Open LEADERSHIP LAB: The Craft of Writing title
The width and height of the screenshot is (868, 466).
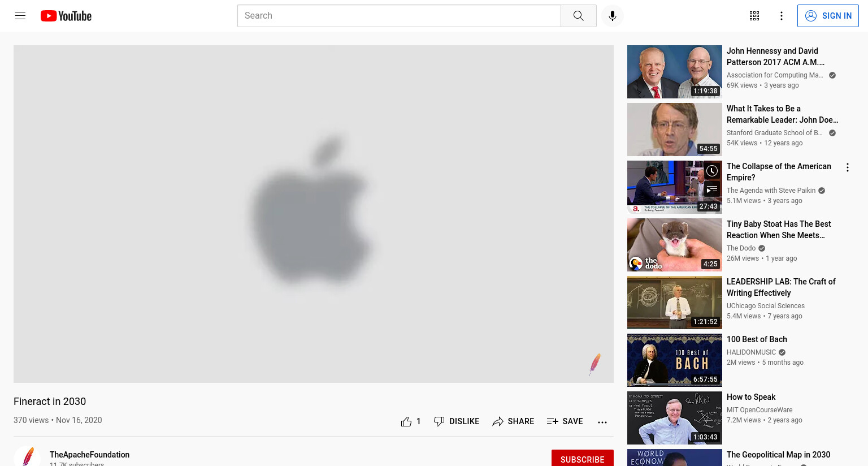(781, 287)
